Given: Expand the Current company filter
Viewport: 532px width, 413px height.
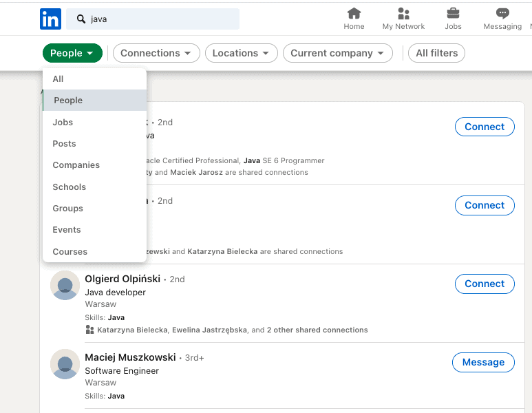Looking at the screenshot, I should coord(337,53).
